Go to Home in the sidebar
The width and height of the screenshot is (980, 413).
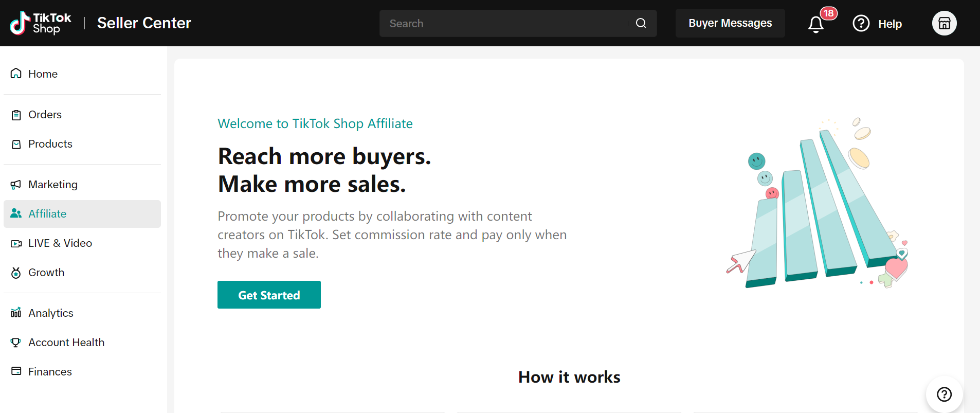(x=43, y=74)
